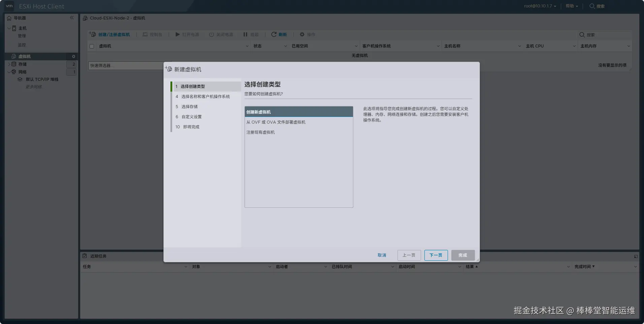The image size is (644, 324).
Task: Click the 搜索 field above the VM table
Action: tap(605, 35)
